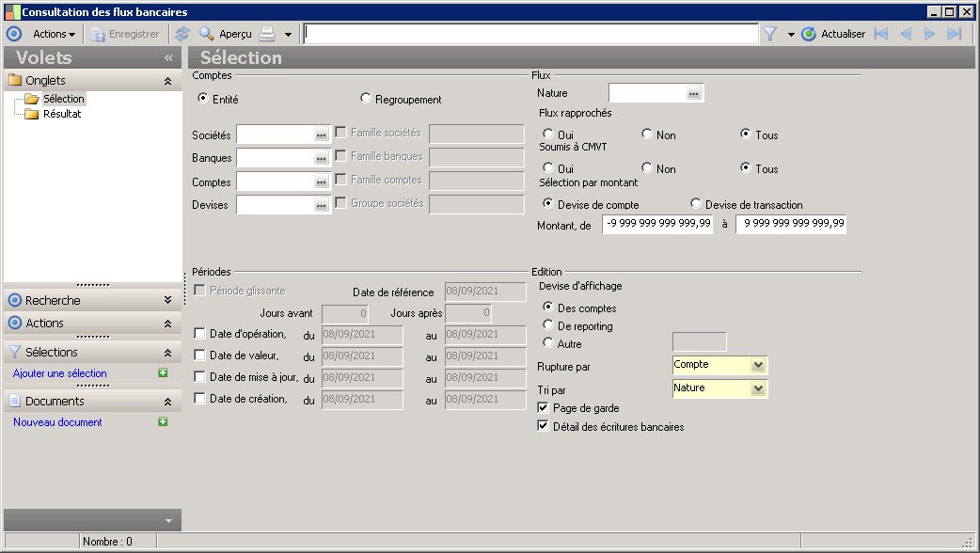This screenshot has height=553, width=980.
Task: Click the minimum Montant input field
Action: click(657, 225)
